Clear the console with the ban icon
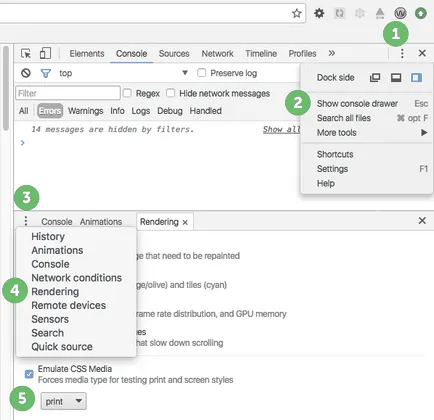 26,73
